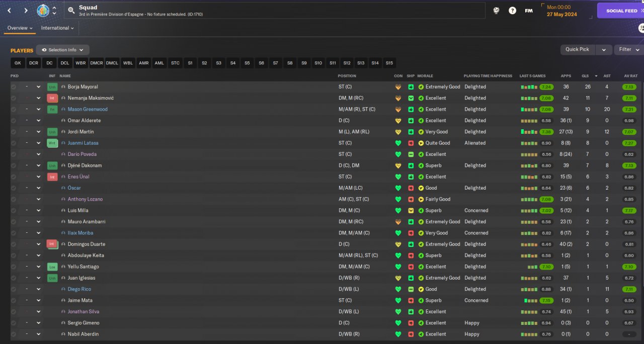Screen dimensions: 644x344
Task: Tick the pick circle for Abdoulaye Keita
Action: (14, 255)
